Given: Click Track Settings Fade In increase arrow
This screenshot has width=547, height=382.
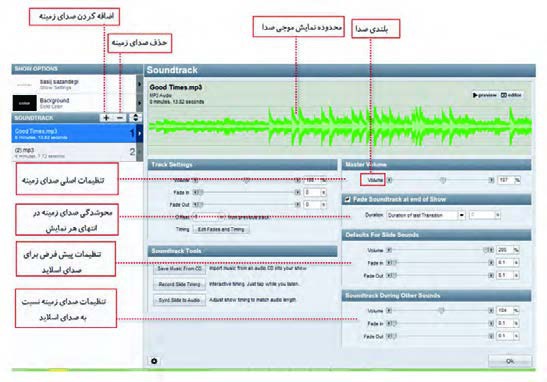Looking at the screenshot, I should click(x=297, y=193).
